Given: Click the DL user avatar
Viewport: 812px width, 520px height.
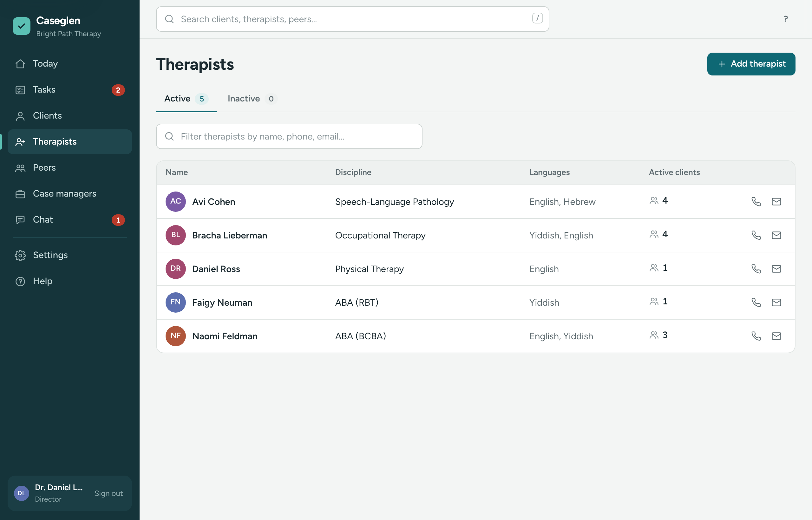Looking at the screenshot, I should pyautogui.click(x=21, y=493).
